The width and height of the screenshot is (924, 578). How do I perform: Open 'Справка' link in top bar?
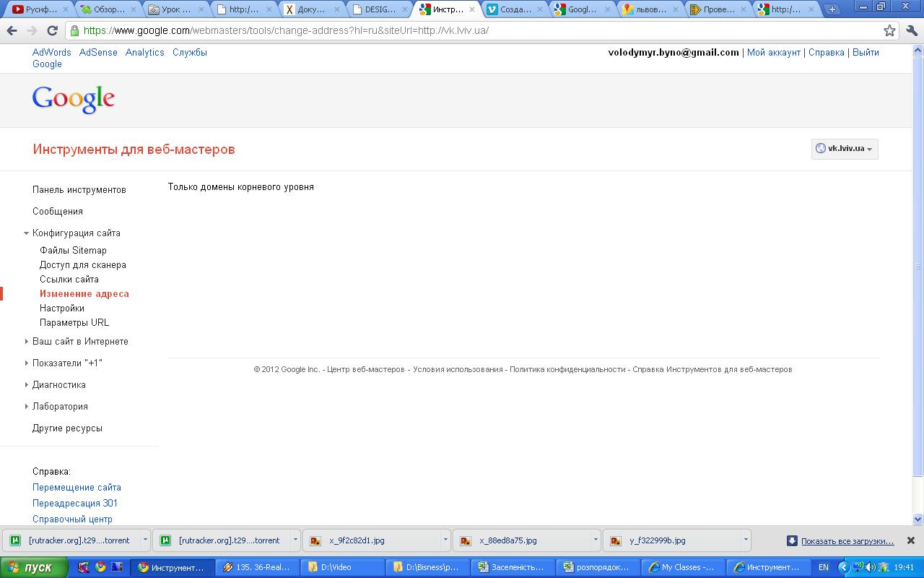coord(827,52)
